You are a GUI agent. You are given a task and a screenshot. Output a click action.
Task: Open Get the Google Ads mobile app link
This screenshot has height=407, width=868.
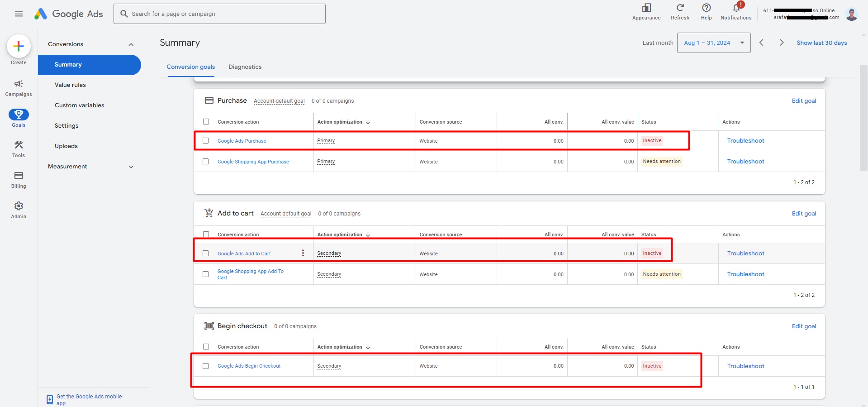[x=89, y=400]
